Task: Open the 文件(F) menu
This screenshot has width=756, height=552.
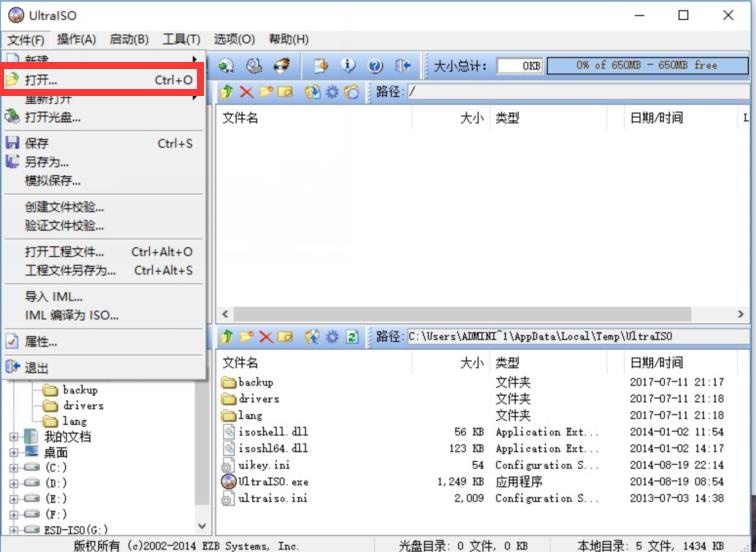Action: [x=26, y=40]
